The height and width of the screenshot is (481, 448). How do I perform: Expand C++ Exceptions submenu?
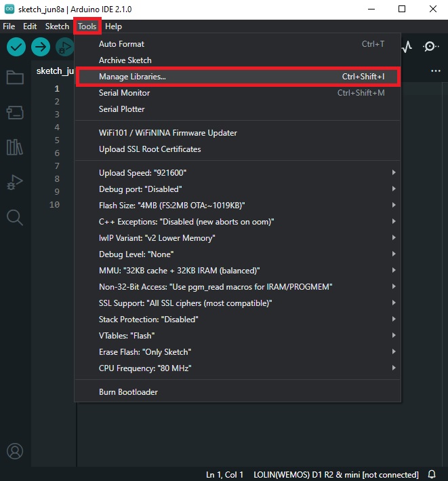(238, 221)
